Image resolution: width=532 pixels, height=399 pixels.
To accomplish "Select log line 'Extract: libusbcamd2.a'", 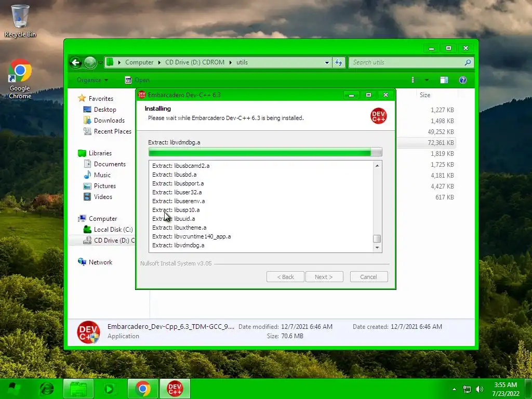I will pos(181,166).
